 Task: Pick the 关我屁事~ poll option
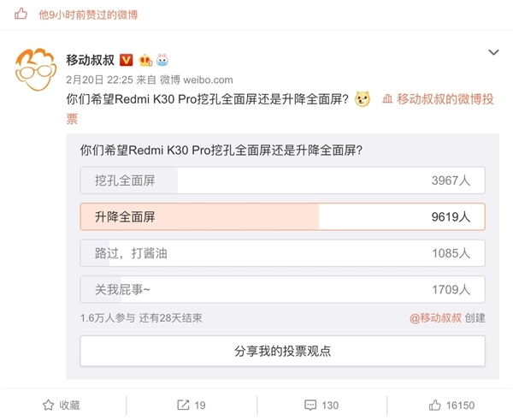click(x=282, y=289)
